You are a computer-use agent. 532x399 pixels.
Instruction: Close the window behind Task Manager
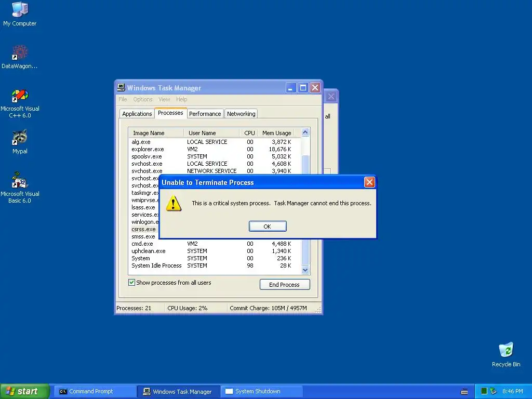(x=331, y=97)
